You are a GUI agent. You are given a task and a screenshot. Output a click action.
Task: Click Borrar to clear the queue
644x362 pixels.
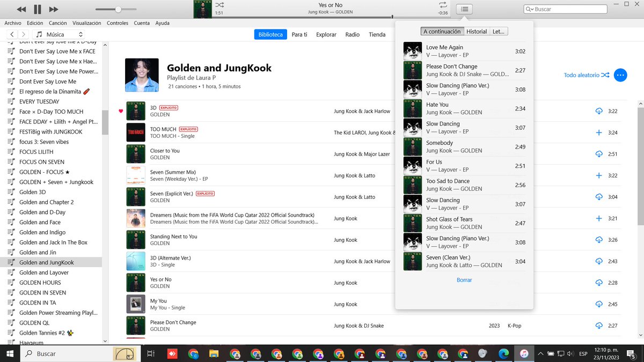464,280
